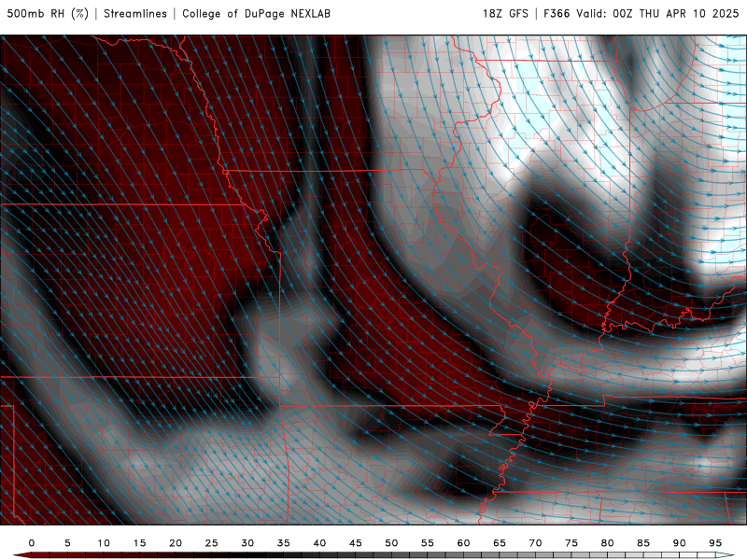This screenshot has width=747, height=560.
Task: Click the legend label "50"
Action: 391,543
